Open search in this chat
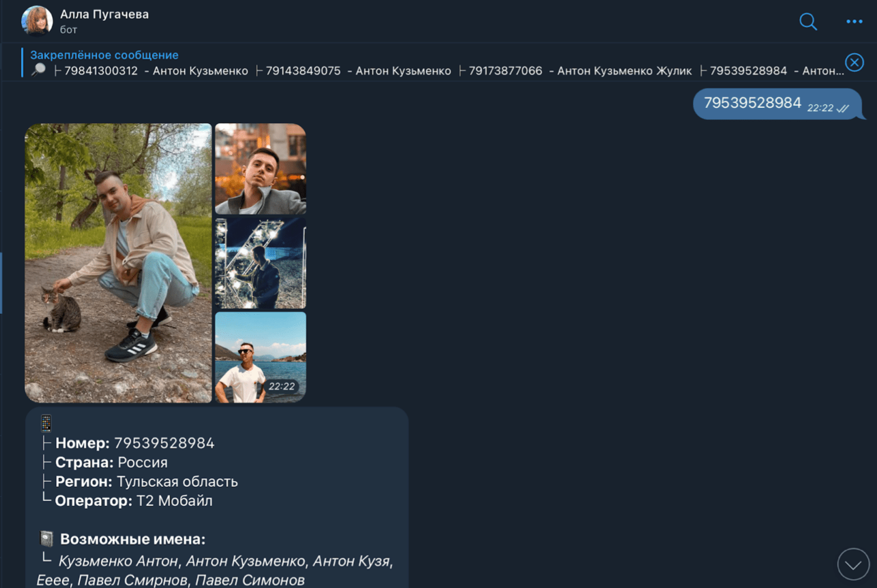The width and height of the screenshot is (877, 588). [x=808, y=21]
